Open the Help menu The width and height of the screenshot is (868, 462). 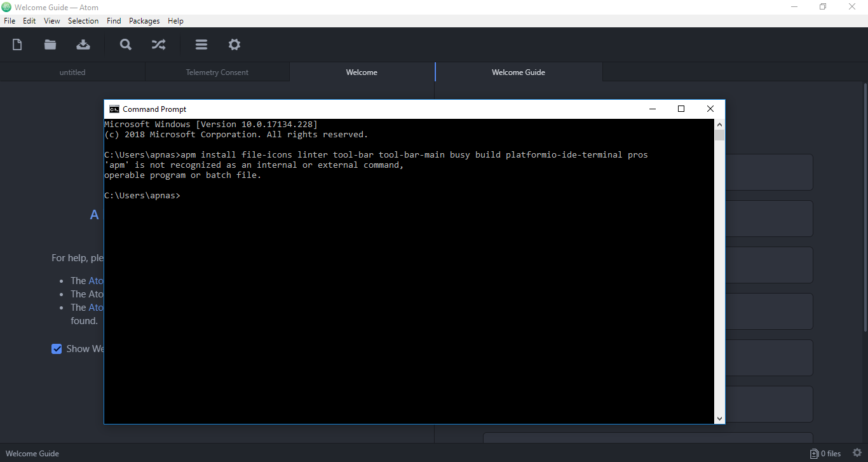tap(175, 21)
